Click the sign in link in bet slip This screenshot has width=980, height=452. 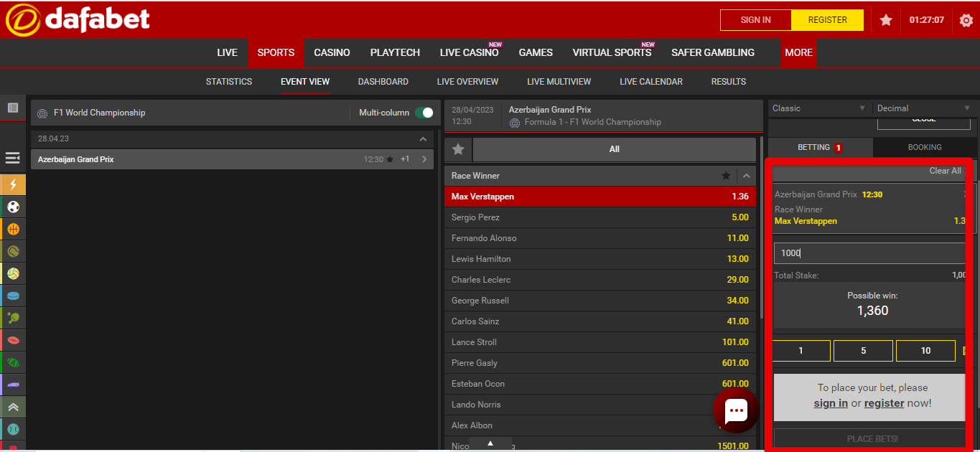pos(831,403)
